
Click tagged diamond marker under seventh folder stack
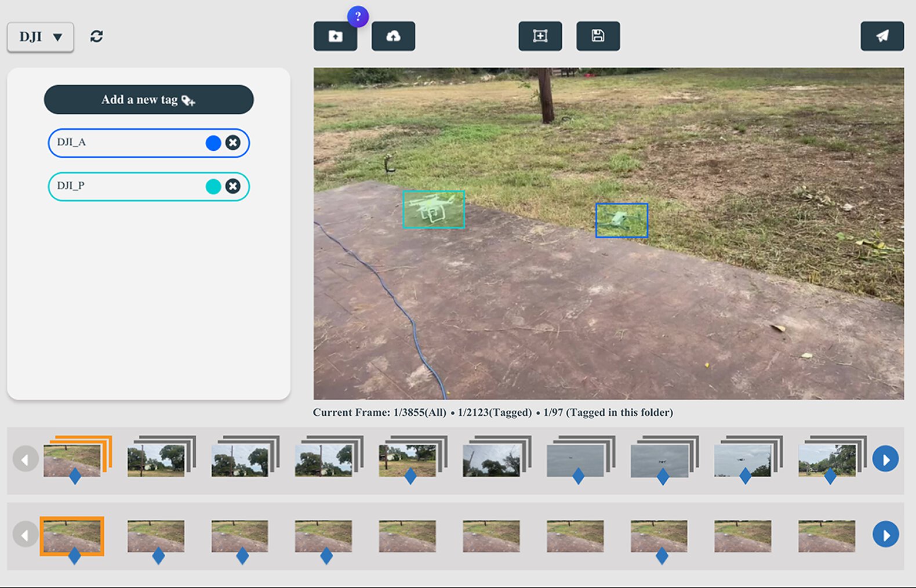[578, 477]
